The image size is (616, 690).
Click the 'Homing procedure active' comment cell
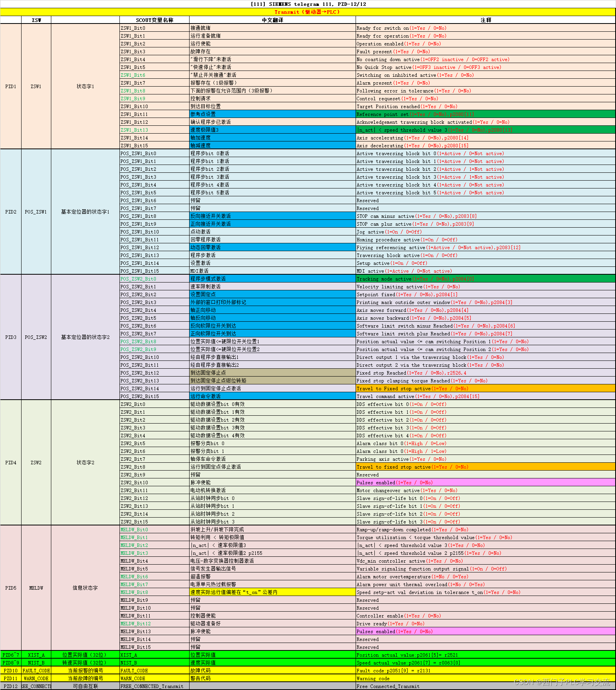tap(485, 239)
